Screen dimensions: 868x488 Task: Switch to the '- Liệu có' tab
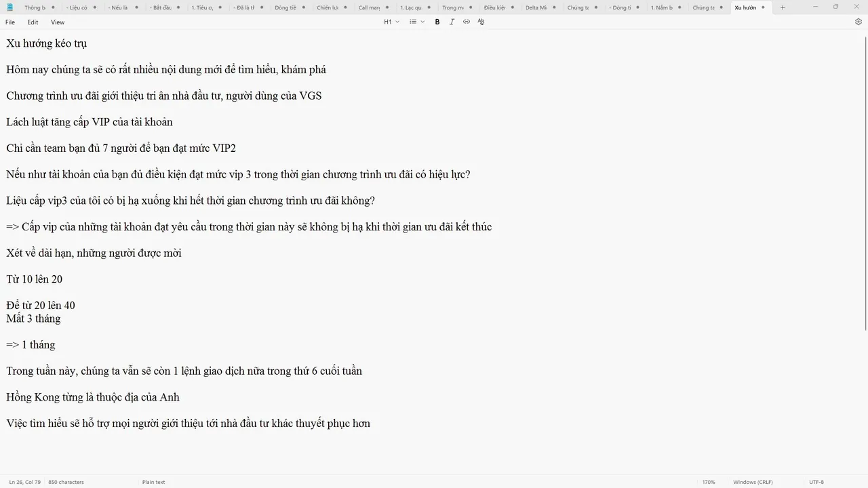77,7
